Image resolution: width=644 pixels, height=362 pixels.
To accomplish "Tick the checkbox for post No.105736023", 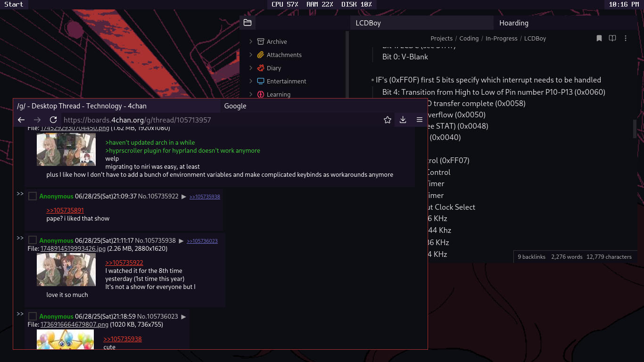I will pyautogui.click(x=33, y=316).
